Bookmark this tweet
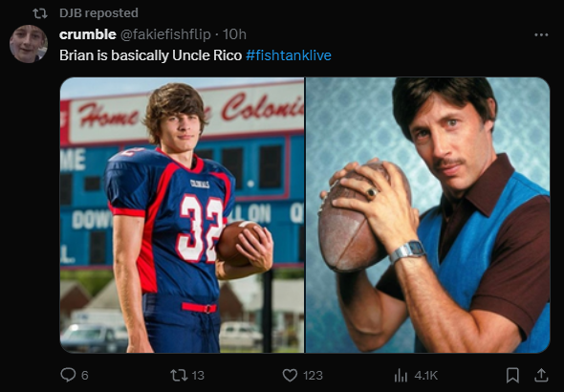564x392 pixels. click(512, 375)
